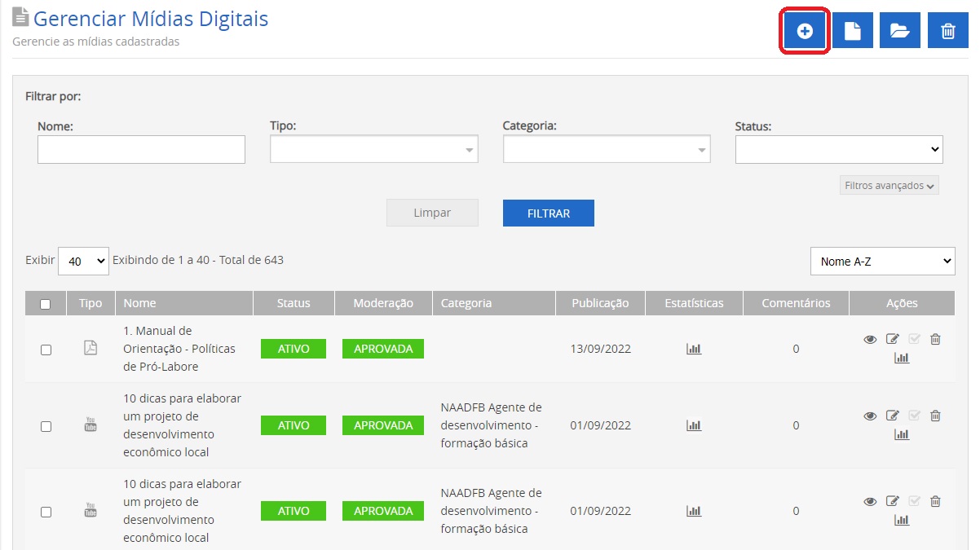The height and width of the screenshot is (550, 980).
Task: Open statistics chart in Estatísticas column, first row
Action: [694, 349]
